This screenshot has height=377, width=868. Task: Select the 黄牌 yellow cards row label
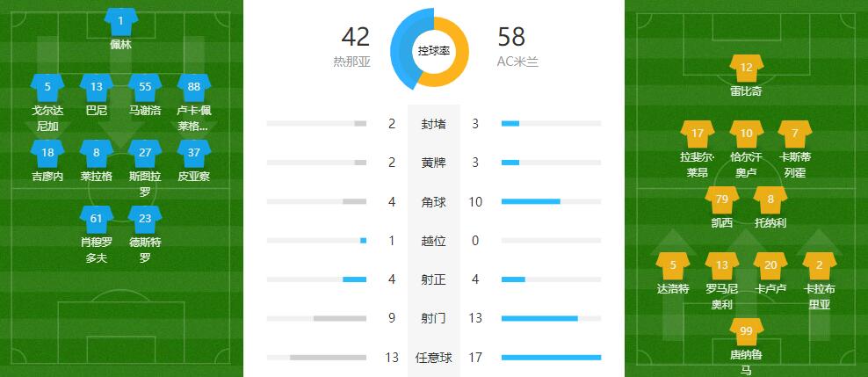tap(433, 163)
